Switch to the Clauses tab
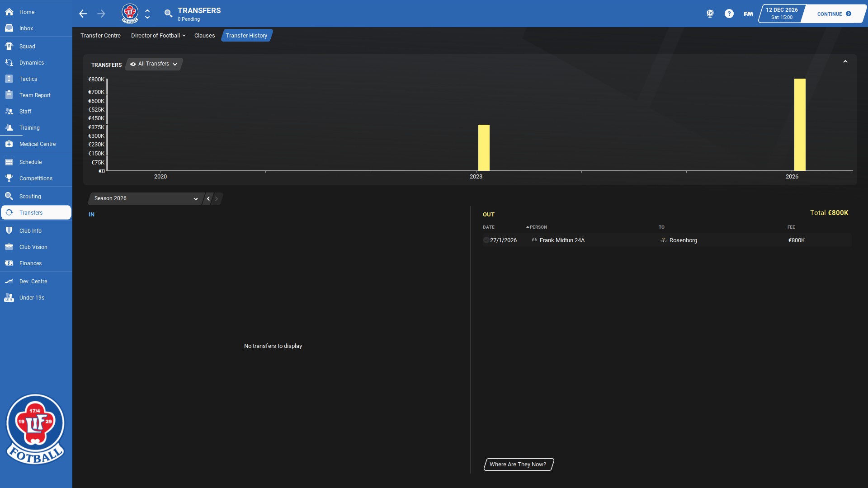This screenshot has height=488, width=868. point(204,36)
